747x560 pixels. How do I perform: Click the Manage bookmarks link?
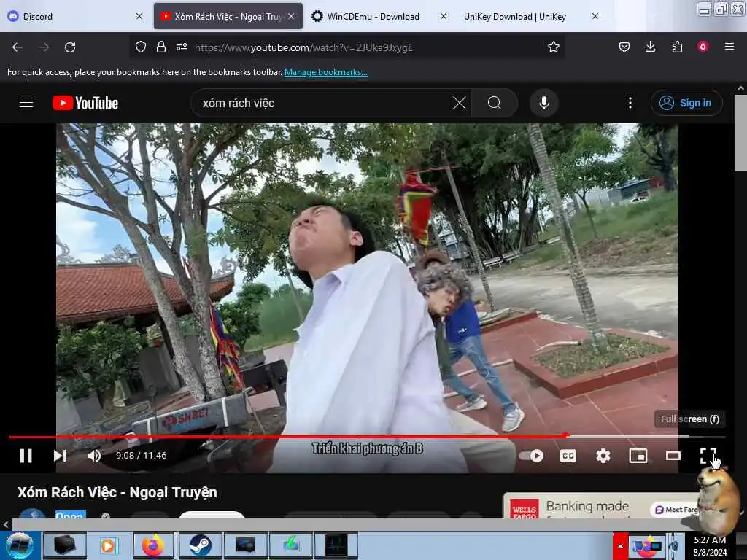[x=326, y=72]
